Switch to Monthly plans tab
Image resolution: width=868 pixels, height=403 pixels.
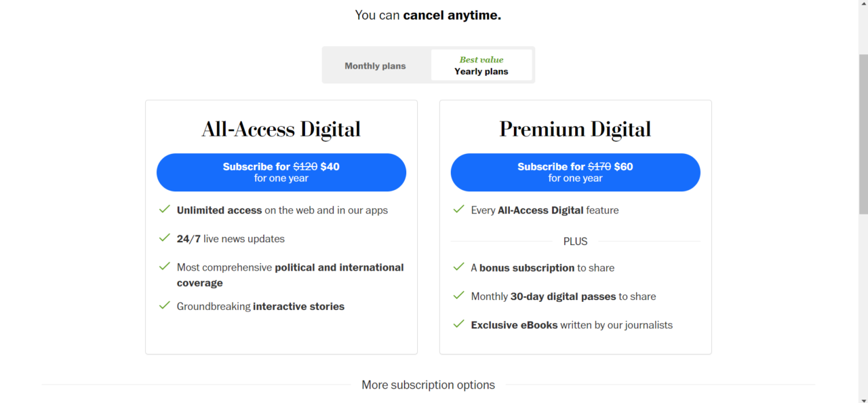point(375,66)
